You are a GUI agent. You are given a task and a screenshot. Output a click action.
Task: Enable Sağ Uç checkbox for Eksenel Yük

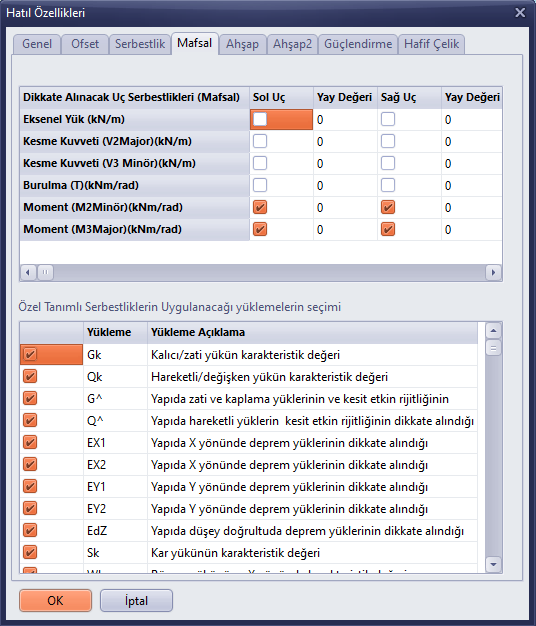tap(388, 119)
